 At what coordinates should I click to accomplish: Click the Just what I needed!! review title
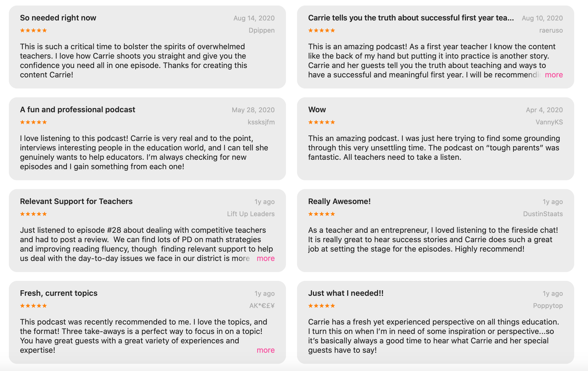[346, 293]
